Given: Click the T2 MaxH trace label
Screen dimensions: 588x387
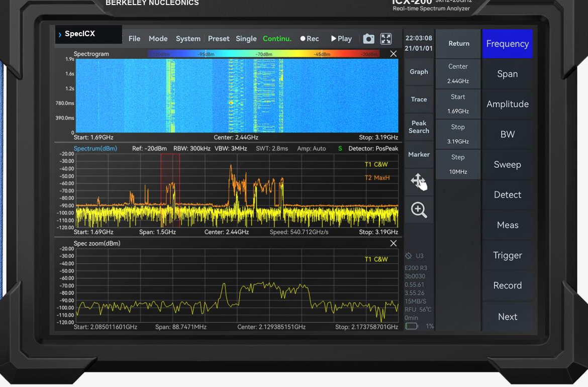Looking at the screenshot, I should (x=377, y=178).
